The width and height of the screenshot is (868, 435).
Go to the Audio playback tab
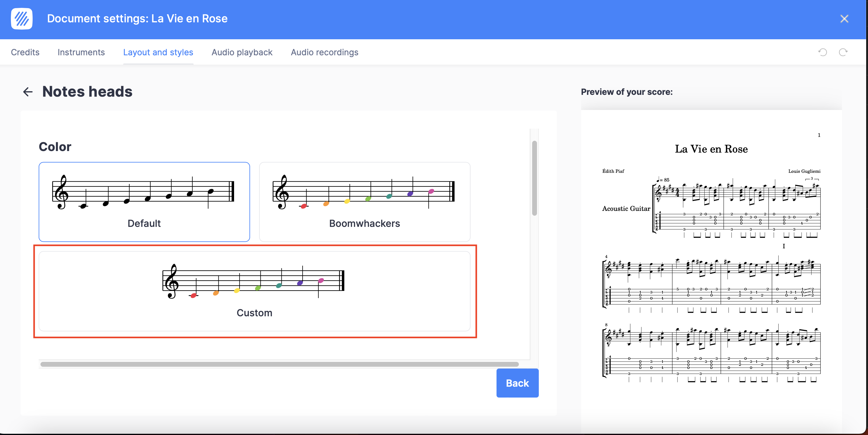pyautogui.click(x=242, y=52)
